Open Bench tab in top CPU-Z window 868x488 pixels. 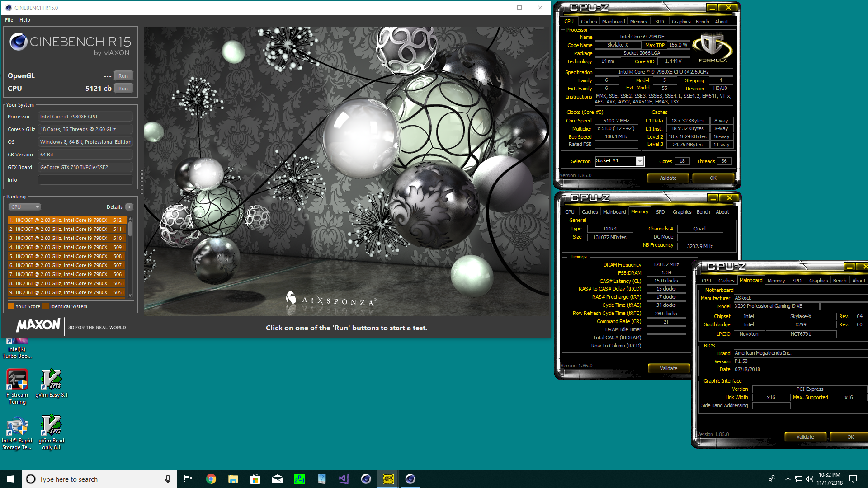(x=702, y=22)
